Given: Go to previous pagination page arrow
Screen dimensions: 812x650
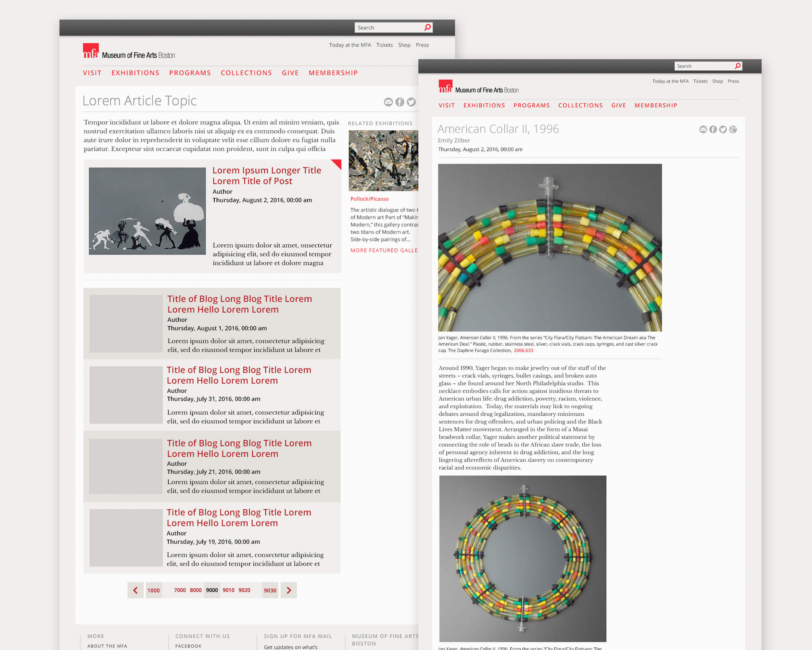Looking at the screenshot, I should pyautogui.click(x=135, y=590).
